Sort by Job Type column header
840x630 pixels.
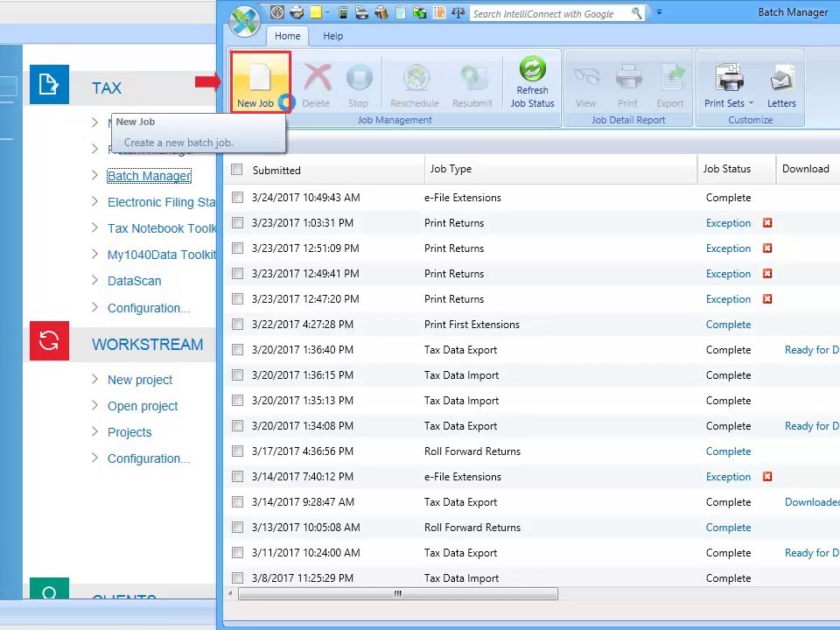point(451,169)
